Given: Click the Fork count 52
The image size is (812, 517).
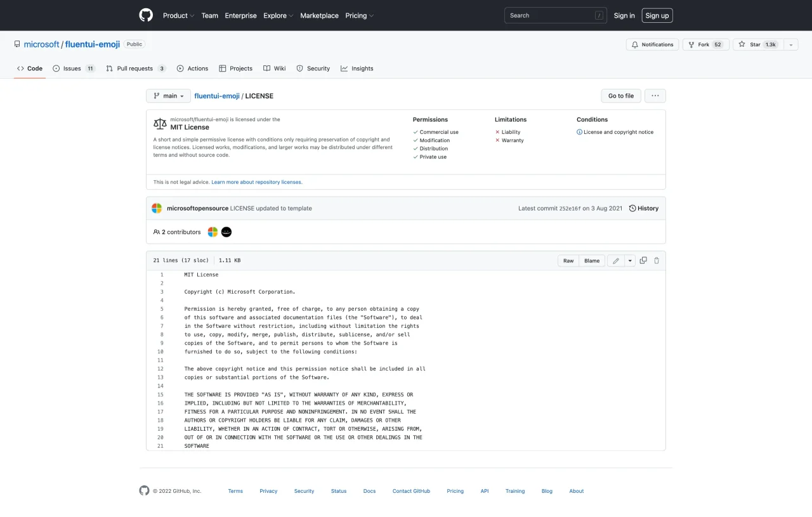Looking at the screenshot, I should [717, 44].
